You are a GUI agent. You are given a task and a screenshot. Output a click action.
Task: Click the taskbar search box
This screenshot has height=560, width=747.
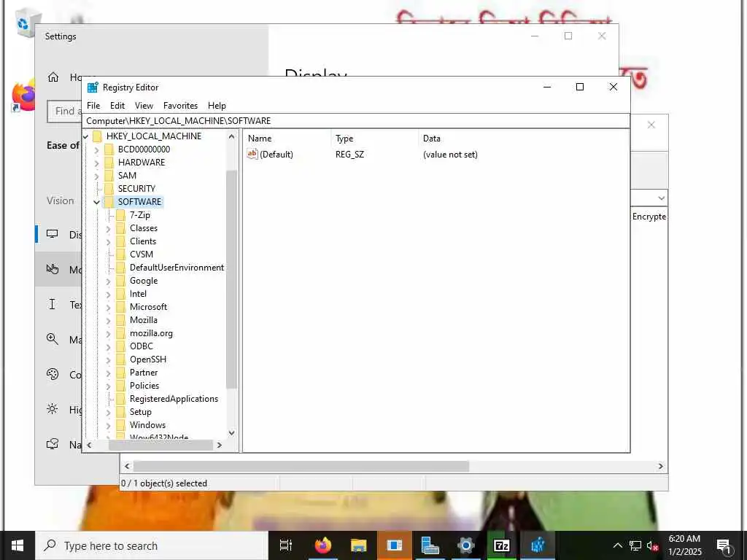click(x=152, y=545)
